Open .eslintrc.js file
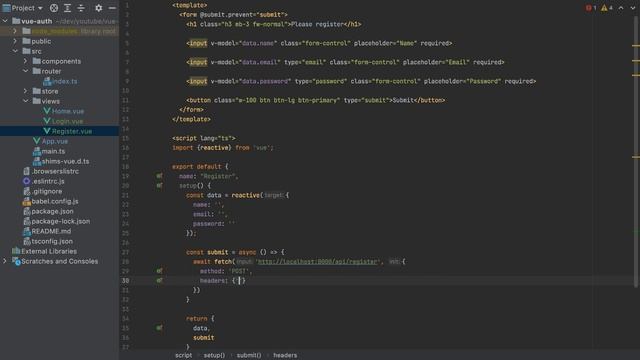 (x=48, y=181)
